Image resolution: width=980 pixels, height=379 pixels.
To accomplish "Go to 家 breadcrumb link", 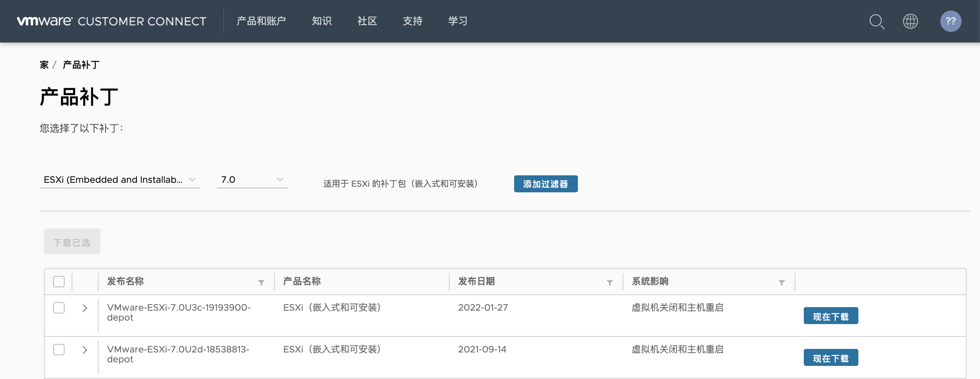I will pos(44,64).
